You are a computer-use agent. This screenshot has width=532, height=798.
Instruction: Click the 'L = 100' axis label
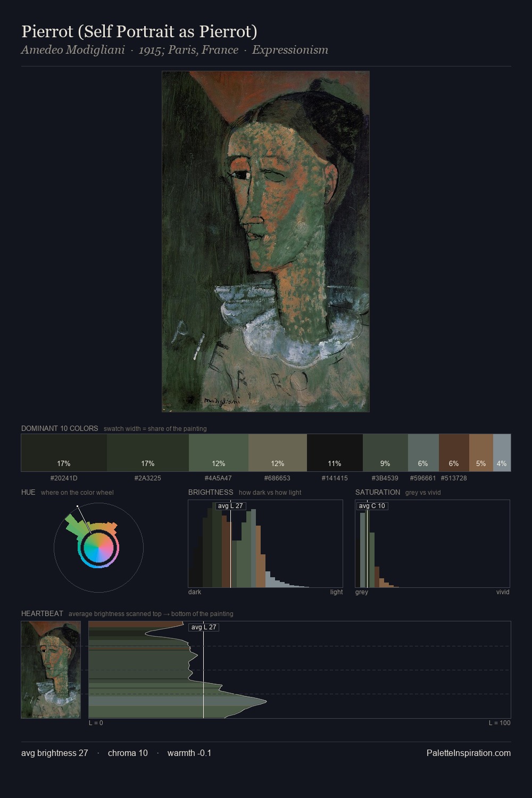pos(500,723)
